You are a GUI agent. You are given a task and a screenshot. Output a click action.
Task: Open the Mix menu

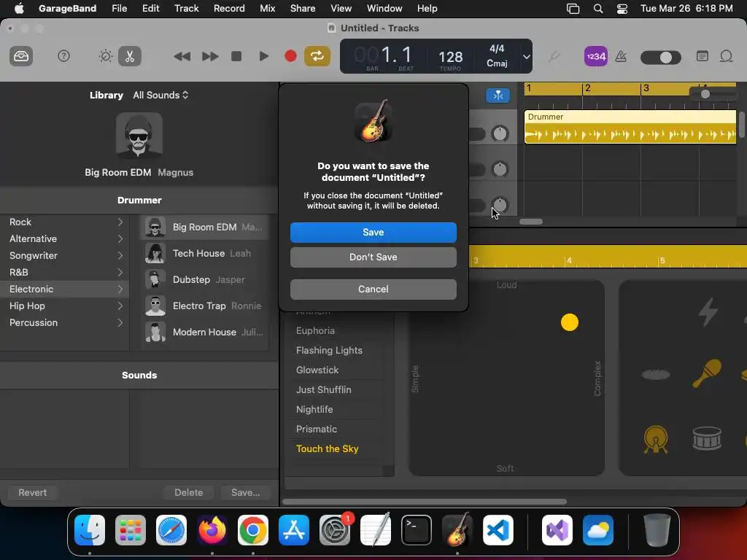tap(267, 9)
